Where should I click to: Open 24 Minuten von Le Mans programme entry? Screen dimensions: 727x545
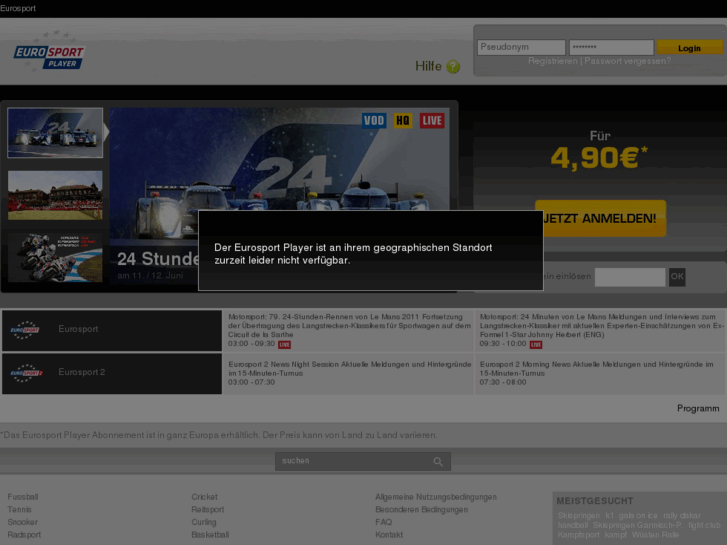(x=601, y=330)
